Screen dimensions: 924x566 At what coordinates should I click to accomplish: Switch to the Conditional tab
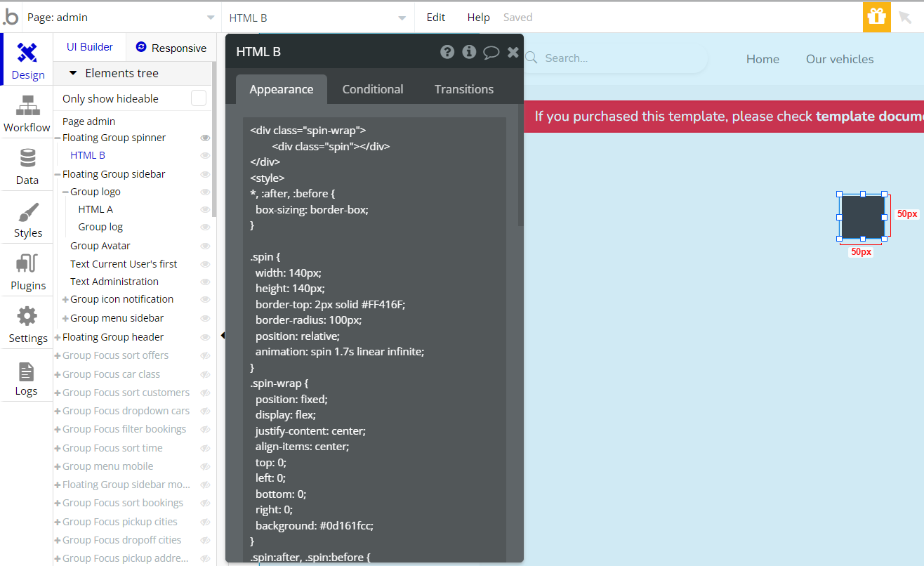[x=372, y=89]
